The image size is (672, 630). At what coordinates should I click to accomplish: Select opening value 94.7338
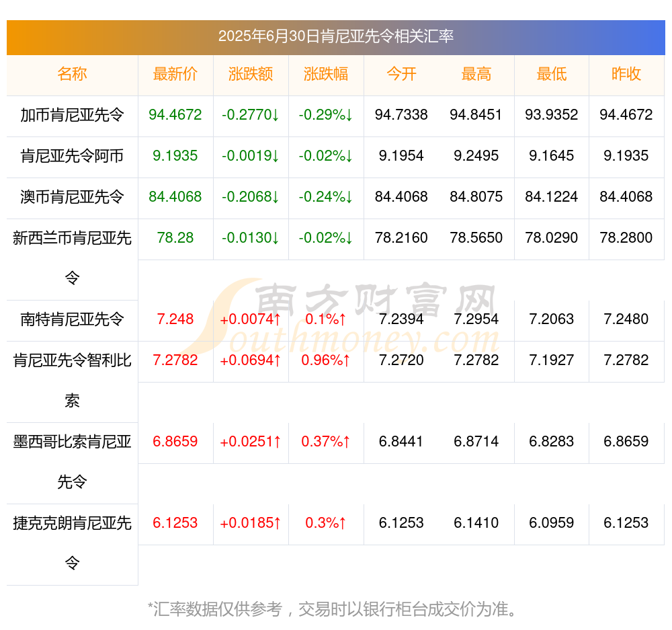pyautogui.click(x=401, y=115)
